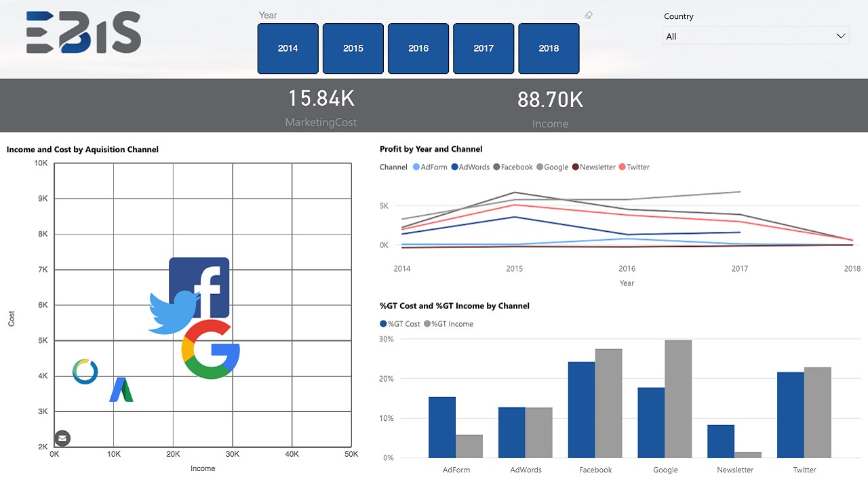Click 'Profit by Year and Channel' title
This screenshot has height=488, width=868.
tap(431, 149)
